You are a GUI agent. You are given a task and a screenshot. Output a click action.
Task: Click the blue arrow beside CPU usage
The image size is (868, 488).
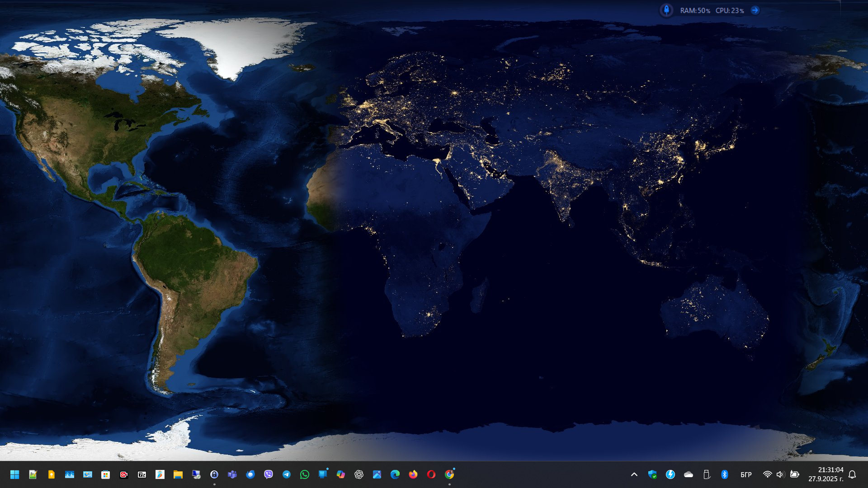pos(755,10)
